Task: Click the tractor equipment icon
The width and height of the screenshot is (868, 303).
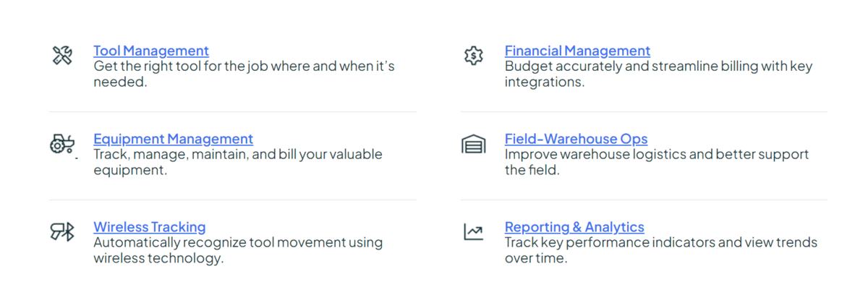Action: tap(62, 144)
